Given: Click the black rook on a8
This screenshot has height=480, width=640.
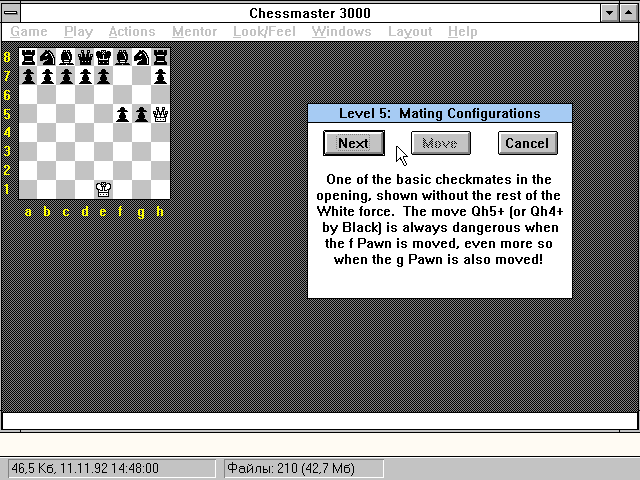Looking at the screenshot, I should (x=28, y=58).
